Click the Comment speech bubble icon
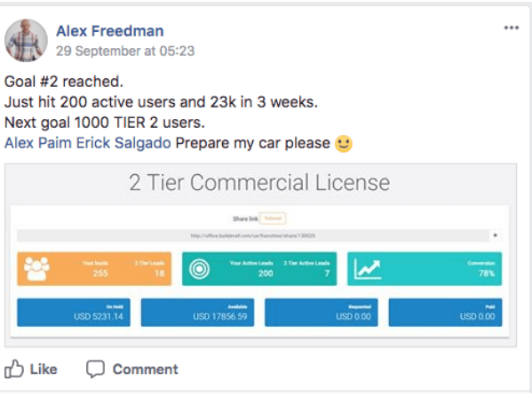 (95, 369)
